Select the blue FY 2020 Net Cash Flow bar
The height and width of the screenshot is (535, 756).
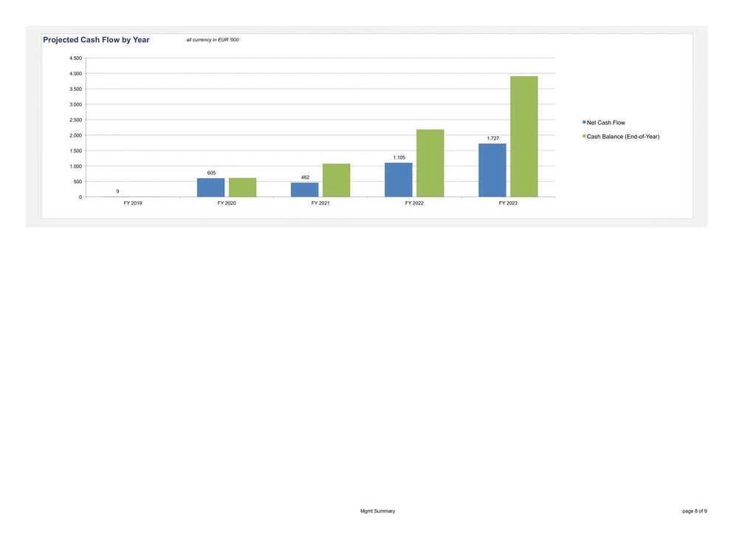(x=211, y=188)
